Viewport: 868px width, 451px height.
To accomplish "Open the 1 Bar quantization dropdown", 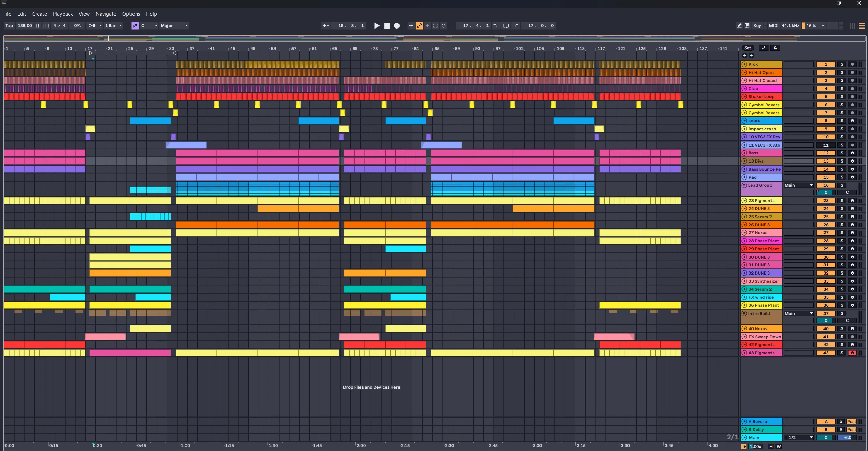I will click(113, 26).
